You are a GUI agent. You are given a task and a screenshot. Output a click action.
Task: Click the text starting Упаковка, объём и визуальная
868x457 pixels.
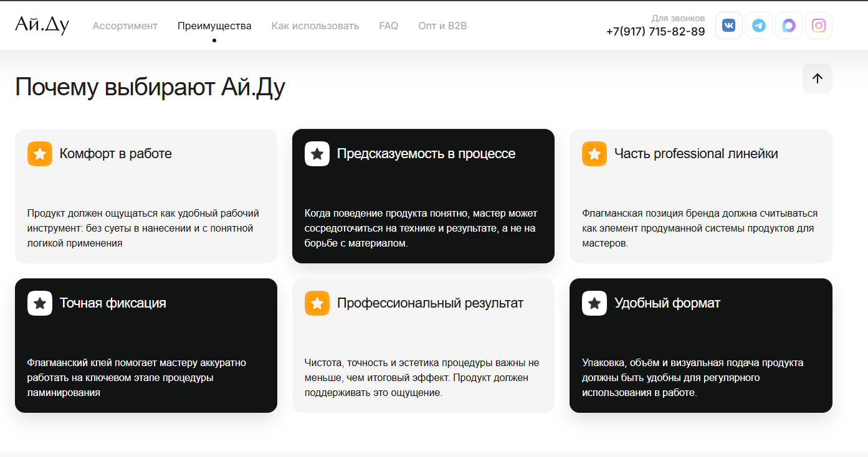(x=693, y=378)
